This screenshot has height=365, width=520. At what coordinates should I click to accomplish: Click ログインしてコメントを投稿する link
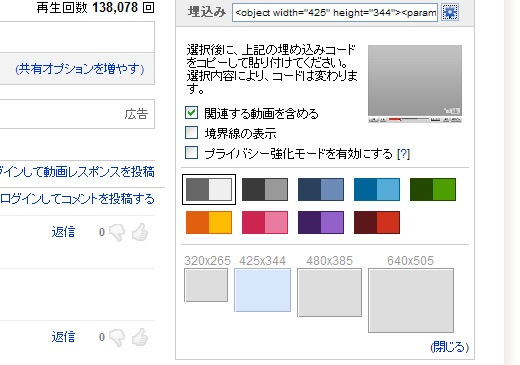[x=77, y=199]
